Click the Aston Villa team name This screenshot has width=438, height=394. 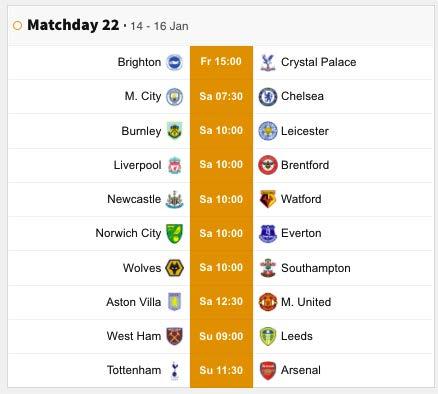(x=134, y=302)
